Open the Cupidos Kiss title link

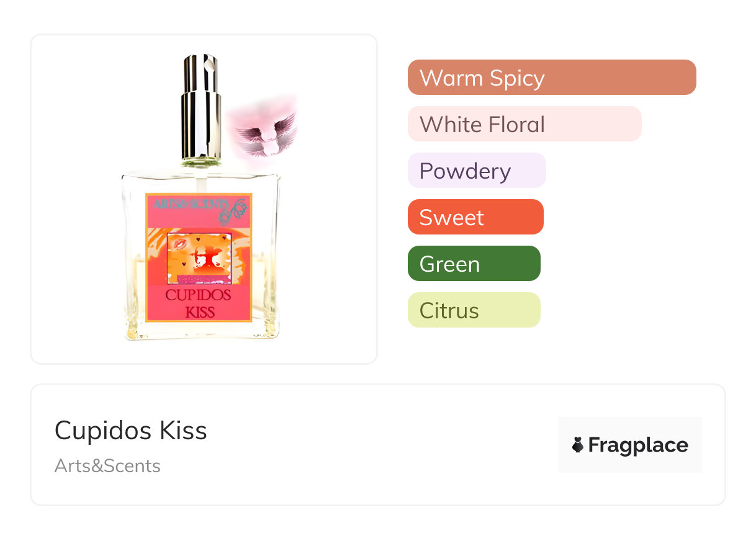tap(130, 431)
